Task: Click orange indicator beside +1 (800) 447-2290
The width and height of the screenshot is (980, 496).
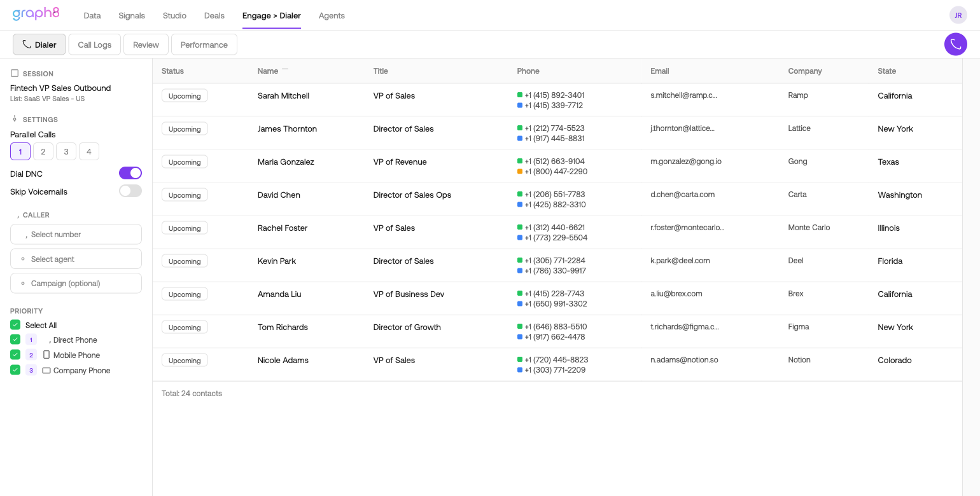Action: click(520, 172)
